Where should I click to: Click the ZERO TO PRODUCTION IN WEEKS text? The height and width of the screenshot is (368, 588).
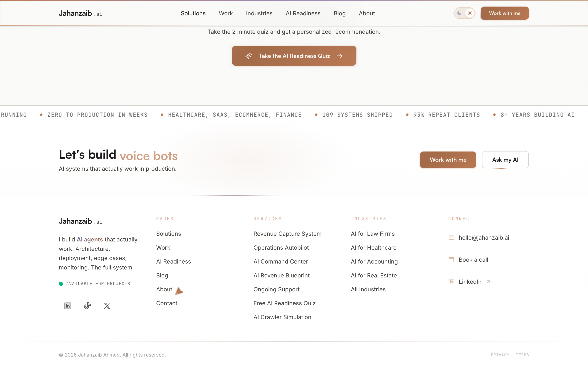(97, 115)
